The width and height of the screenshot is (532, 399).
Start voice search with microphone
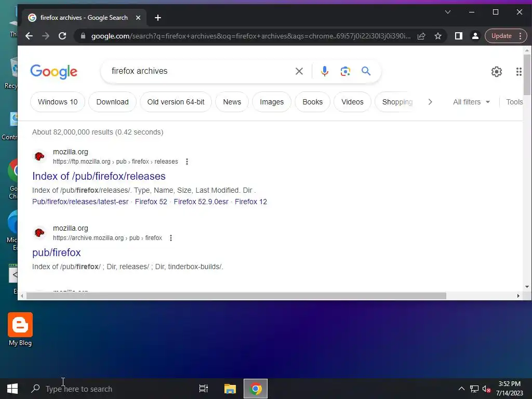pos(325,71)
